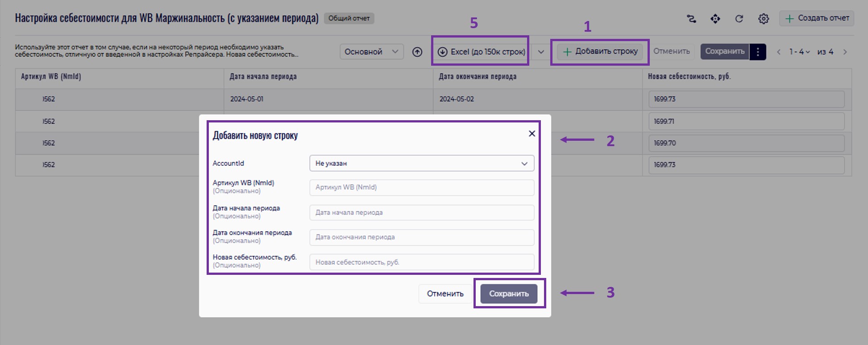Click the route/connections icon in header

(x=691, y=19)
